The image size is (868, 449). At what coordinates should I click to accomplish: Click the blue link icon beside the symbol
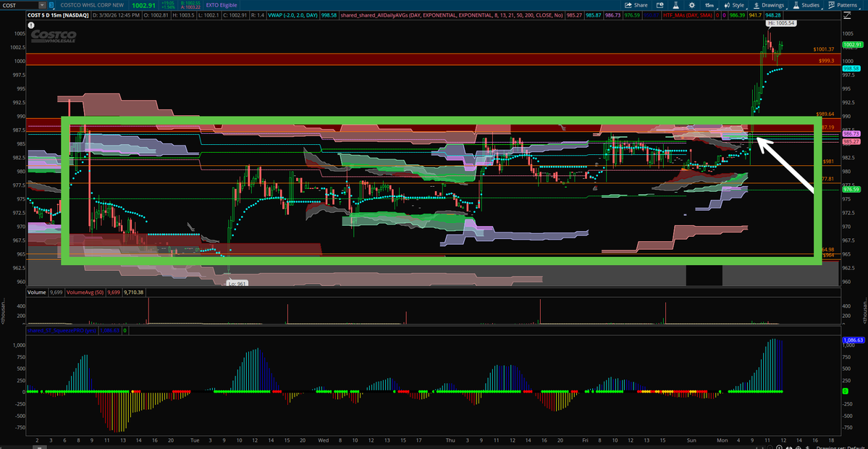(51, 4)
